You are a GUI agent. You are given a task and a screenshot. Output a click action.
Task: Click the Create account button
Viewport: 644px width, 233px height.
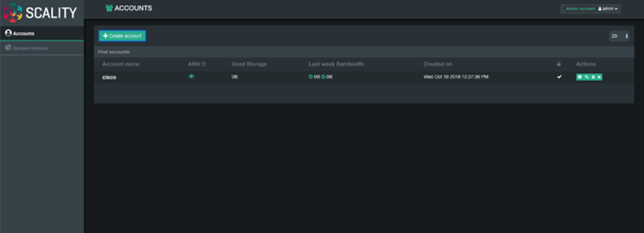pos(123,36)
